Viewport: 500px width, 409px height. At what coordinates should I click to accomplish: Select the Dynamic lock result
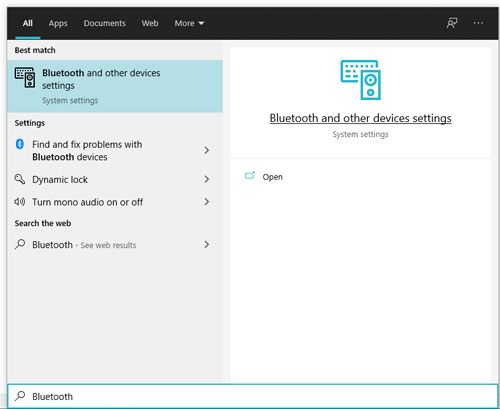point(115,179)
